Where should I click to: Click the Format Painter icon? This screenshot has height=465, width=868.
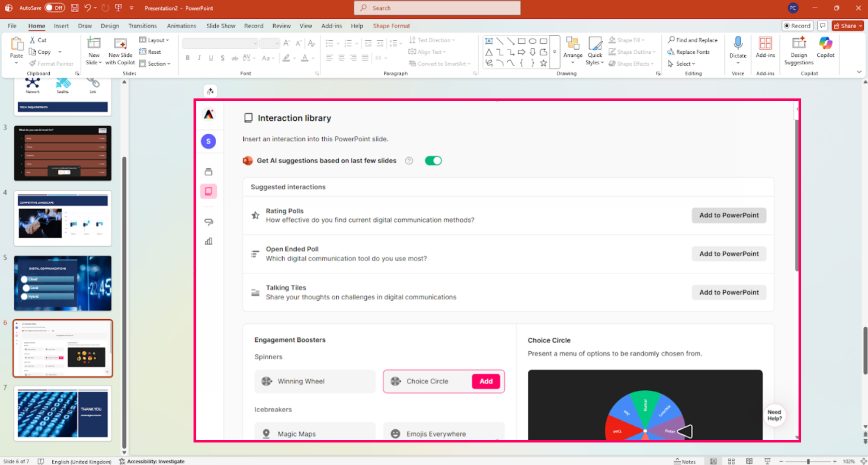pyautogui.click(x=33, y=64)
